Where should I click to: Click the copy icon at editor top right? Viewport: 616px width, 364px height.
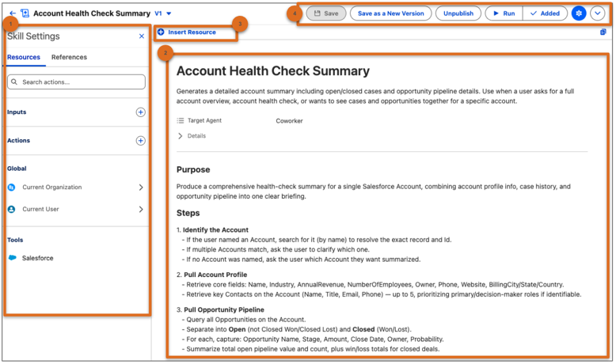[603, 32]
